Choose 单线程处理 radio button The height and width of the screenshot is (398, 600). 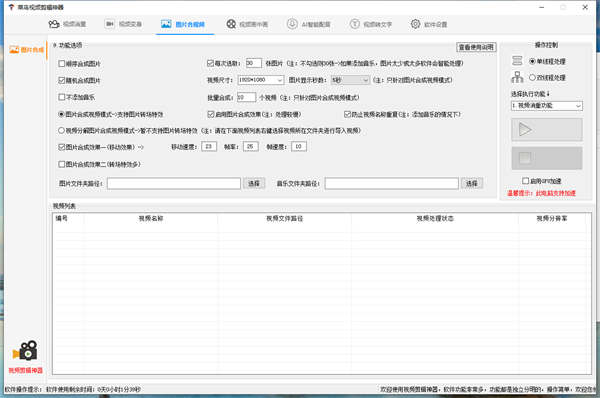[x=532, y=61]
